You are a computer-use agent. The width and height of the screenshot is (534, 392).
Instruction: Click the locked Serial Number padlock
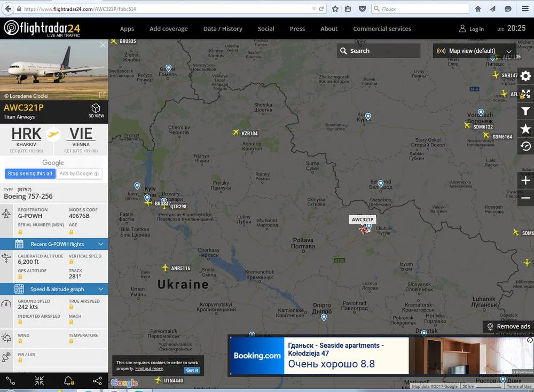(x=20, y=232)
